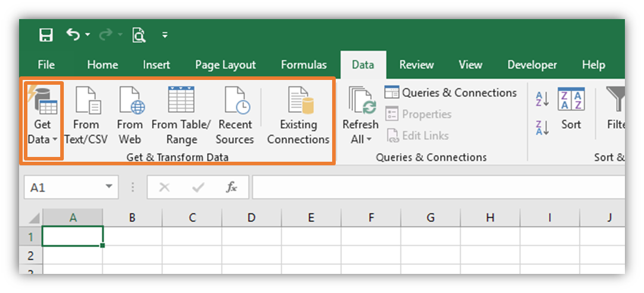Click the Insert Function fx button
Image resolution: width=644 pixels, height=293 pixels.
(231, 187)
